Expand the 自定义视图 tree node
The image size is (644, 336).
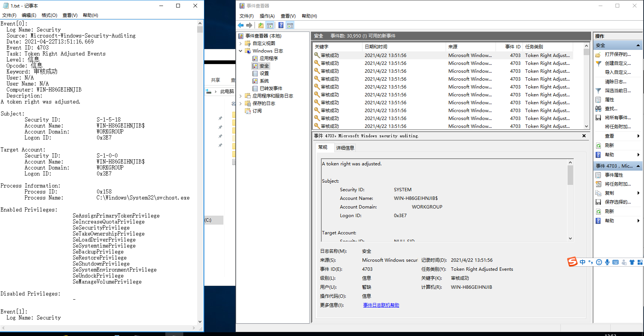241,43
